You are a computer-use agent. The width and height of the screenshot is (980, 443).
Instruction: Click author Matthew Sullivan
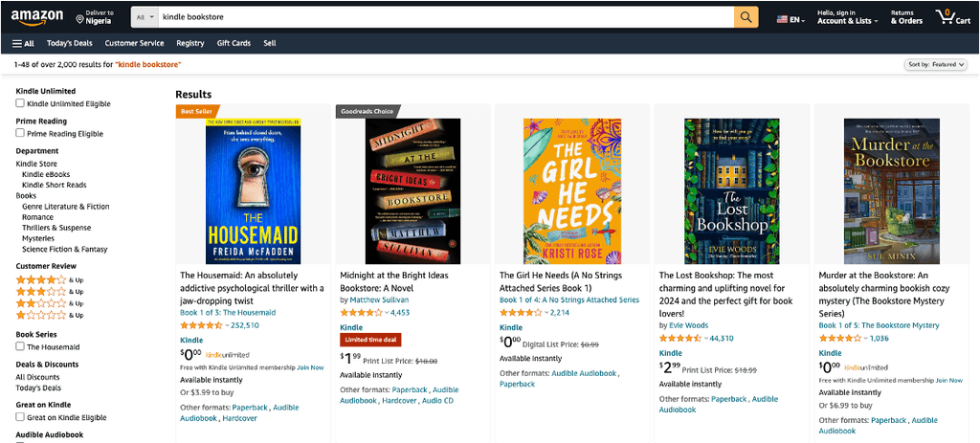pos(379,299)
